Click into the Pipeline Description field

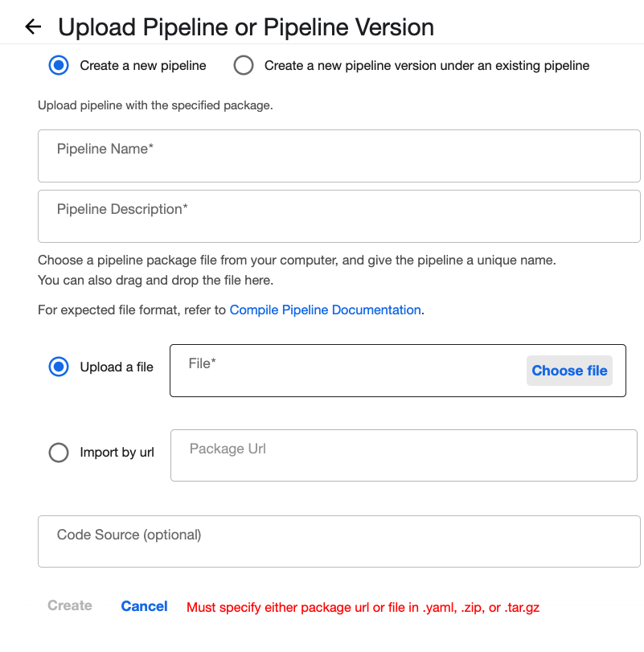coord(338,216)
